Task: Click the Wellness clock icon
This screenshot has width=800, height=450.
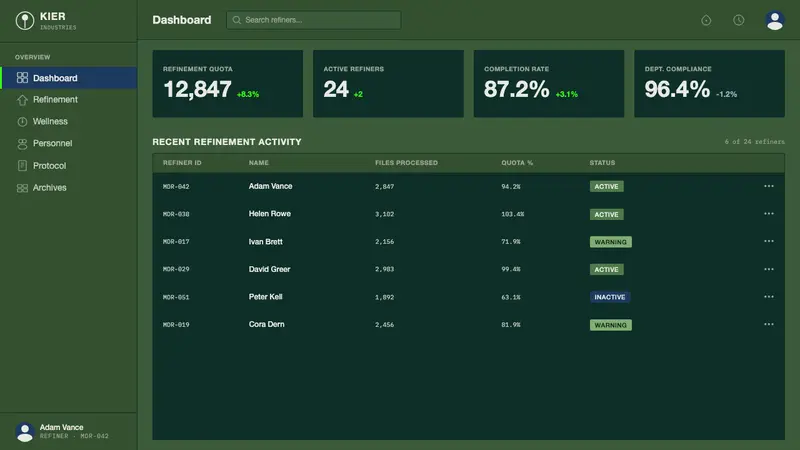Action: 22,122
